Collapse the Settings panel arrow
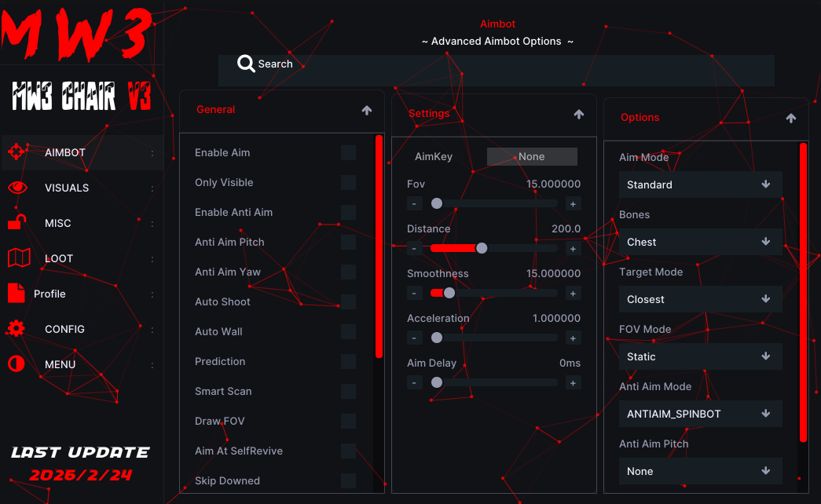Screen dimensions: 821x504 (x=578, y=114)
